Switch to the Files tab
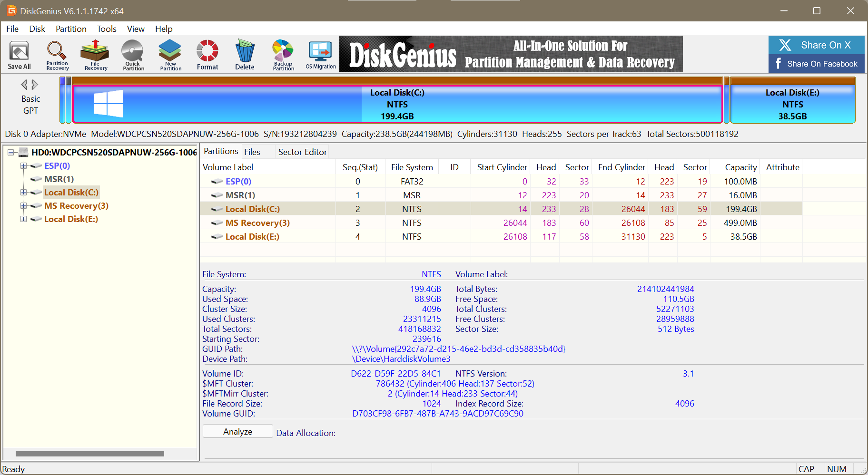The height and width of the screenshot is (475, 868). coord(252,152)
